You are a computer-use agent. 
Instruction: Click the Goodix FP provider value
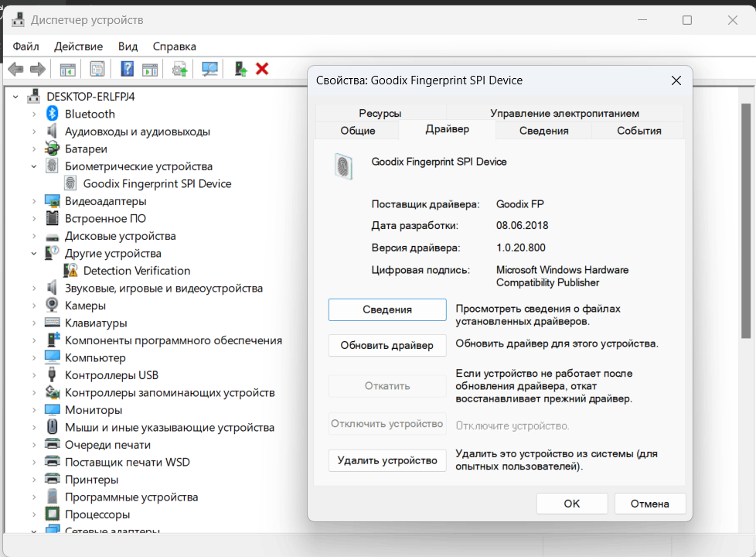pos(519,204)
